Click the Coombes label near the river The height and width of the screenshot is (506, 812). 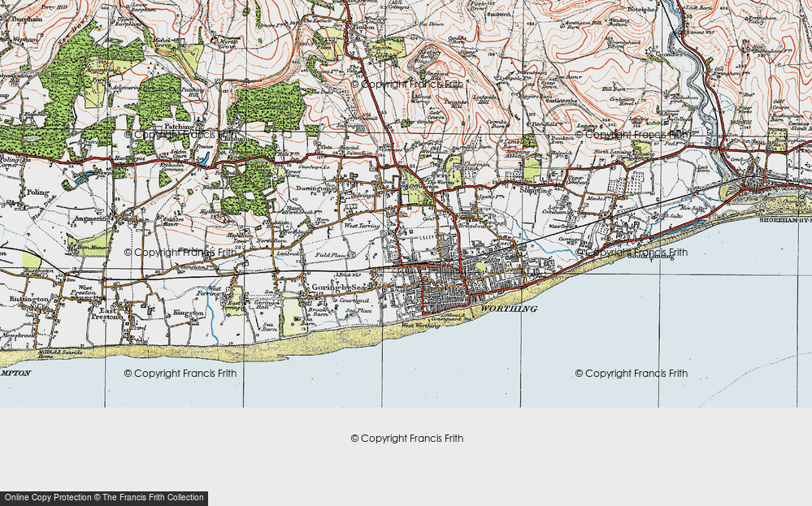point(669,54)
